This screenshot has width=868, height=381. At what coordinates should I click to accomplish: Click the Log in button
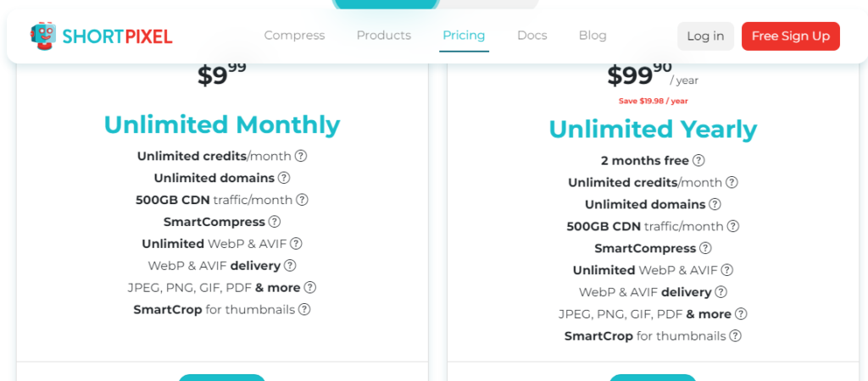tap(706, 36)
